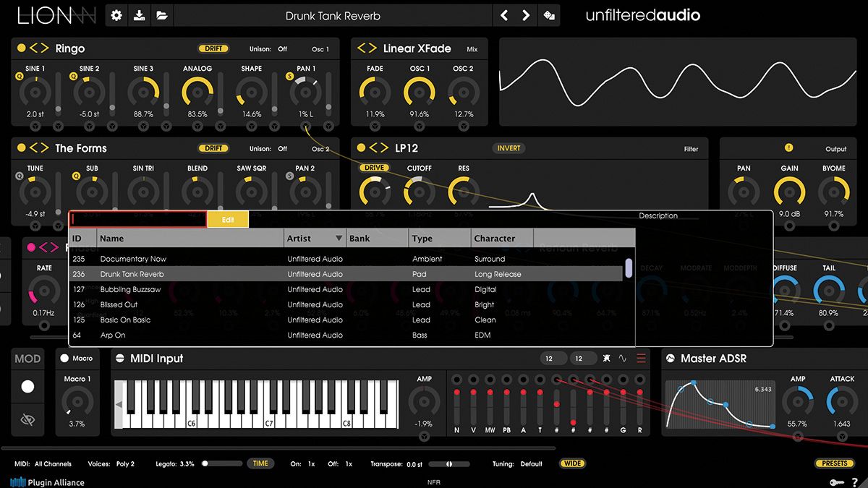Click the Master ADSR envelope icon

click(670, 359)
